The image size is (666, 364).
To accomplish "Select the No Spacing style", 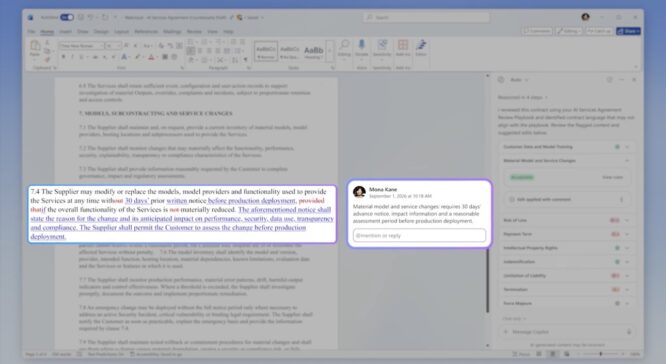I will click(290, 51).
